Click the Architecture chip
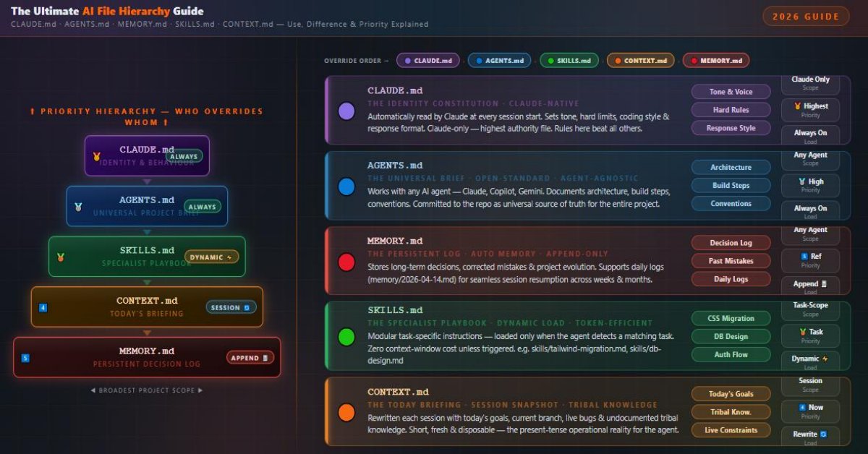868x454 pixels. point(731,167)
